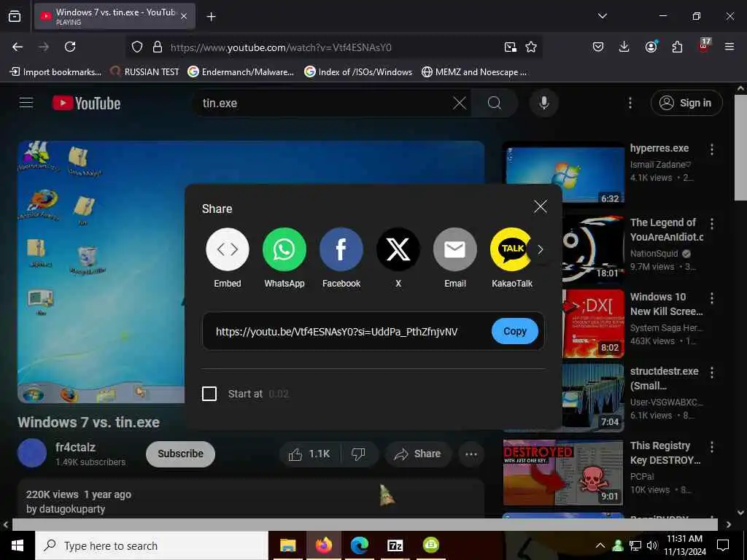Open Windows Start menu
The height and width of the screenshot is (560, 747).
[18, 545]
